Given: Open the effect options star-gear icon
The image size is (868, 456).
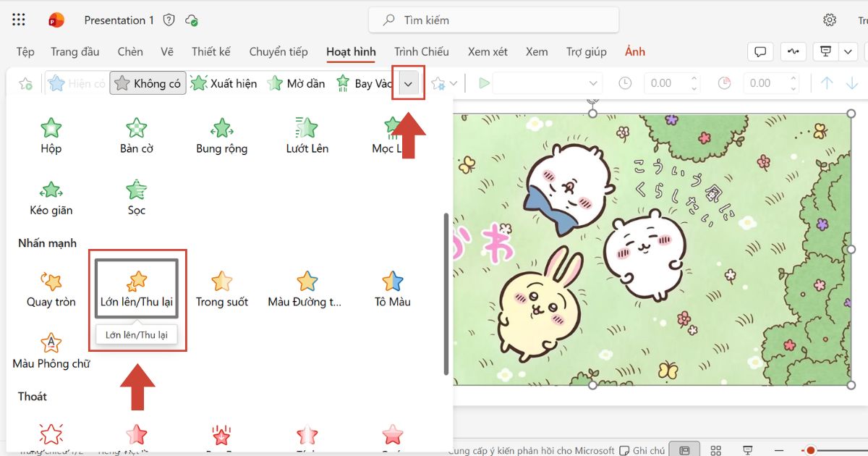Looking at the screenshot, I should pos(438,84).
